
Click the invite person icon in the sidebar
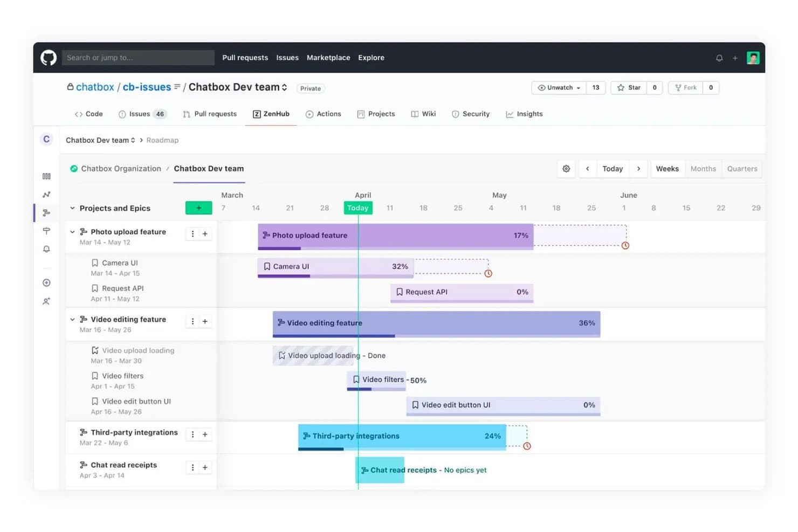46,301
